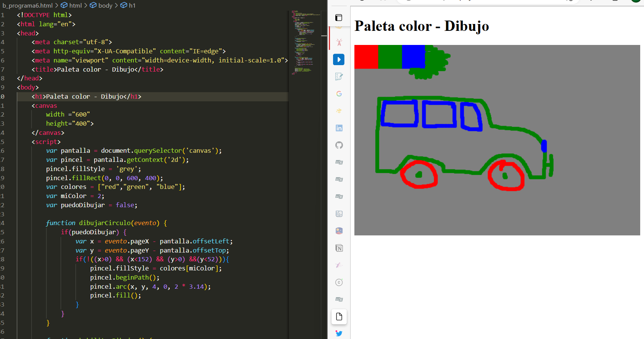Open the LinkedIn tab in the sidebar

tap(339, 128)
